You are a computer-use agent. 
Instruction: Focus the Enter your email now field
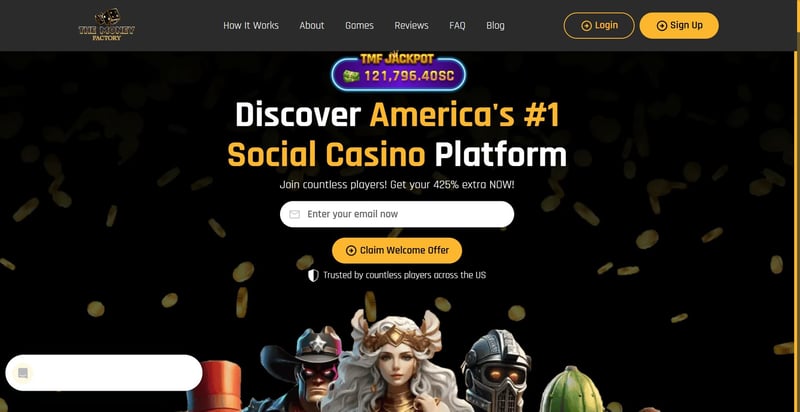coord(397,214)
